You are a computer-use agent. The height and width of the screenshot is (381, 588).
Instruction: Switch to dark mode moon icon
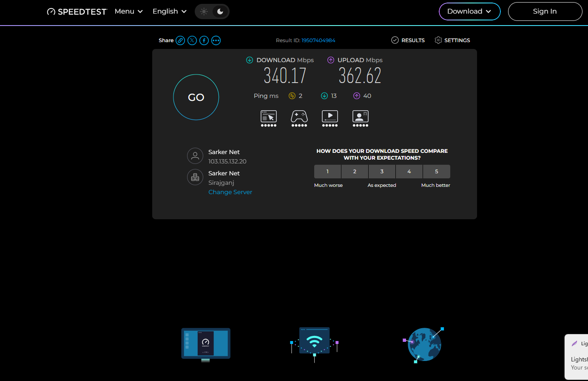(x=220, y=11)
